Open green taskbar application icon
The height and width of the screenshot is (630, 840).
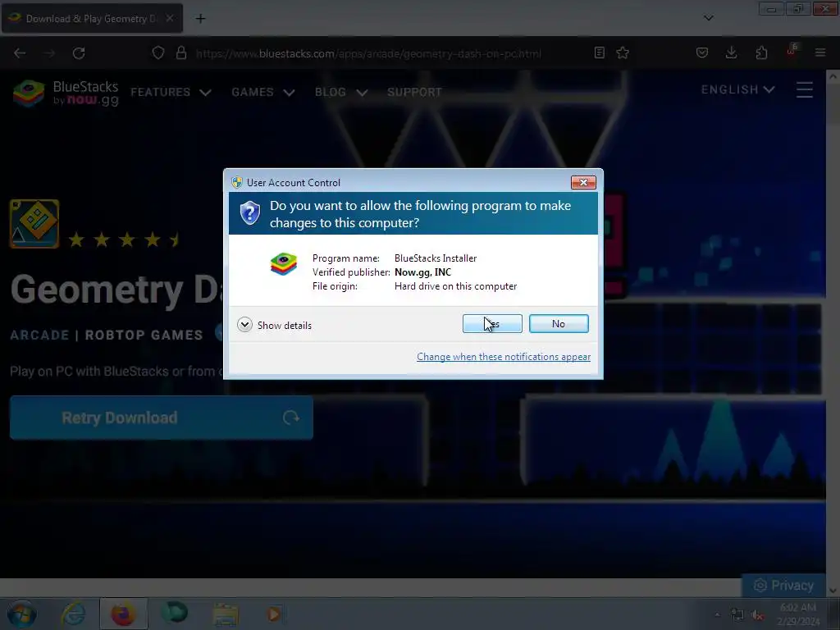point(174,614)
